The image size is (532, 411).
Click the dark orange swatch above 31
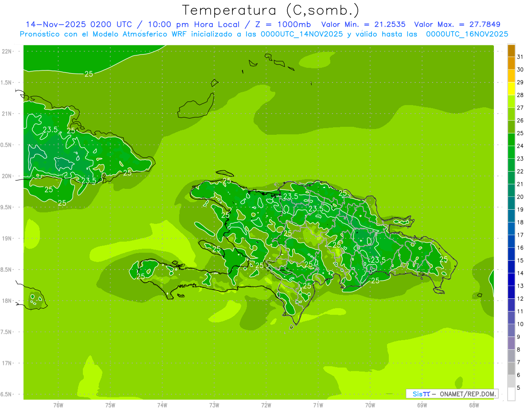(511, 51)
